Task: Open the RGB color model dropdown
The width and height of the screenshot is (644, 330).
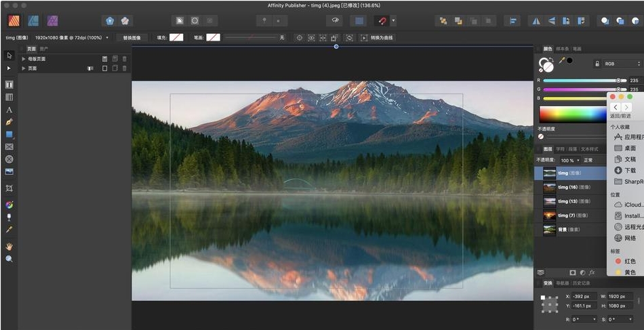Action: pos(622,64)
